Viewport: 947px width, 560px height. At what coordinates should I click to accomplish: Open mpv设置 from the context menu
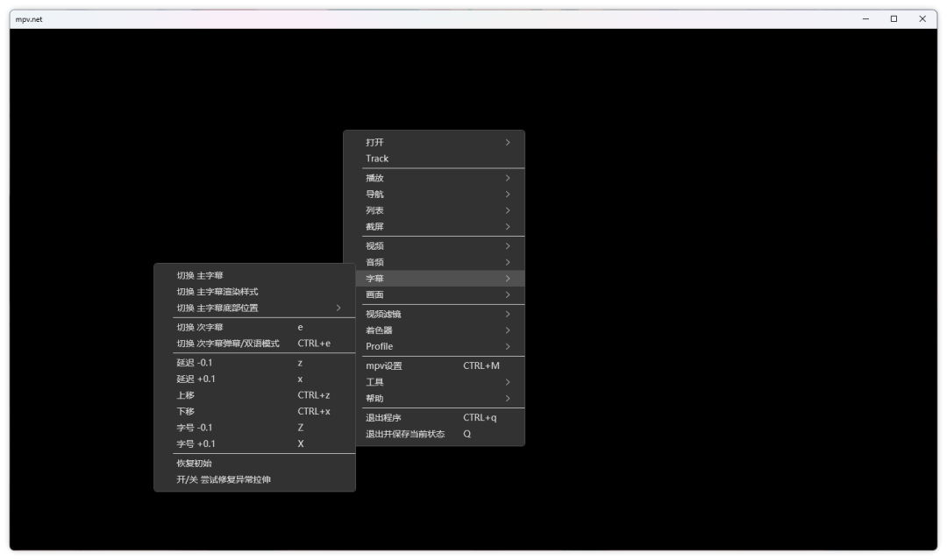click(x=384, y=365)
